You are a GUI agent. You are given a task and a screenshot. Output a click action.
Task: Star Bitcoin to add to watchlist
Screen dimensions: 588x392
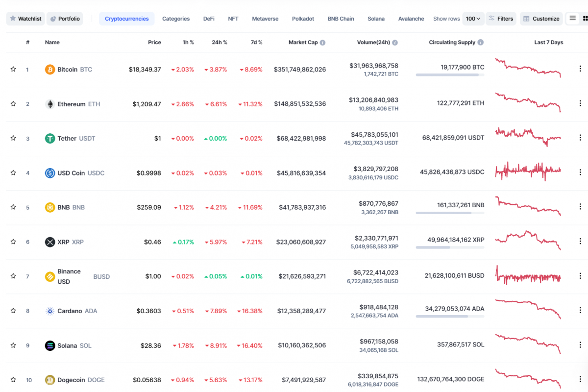[13, 70]
